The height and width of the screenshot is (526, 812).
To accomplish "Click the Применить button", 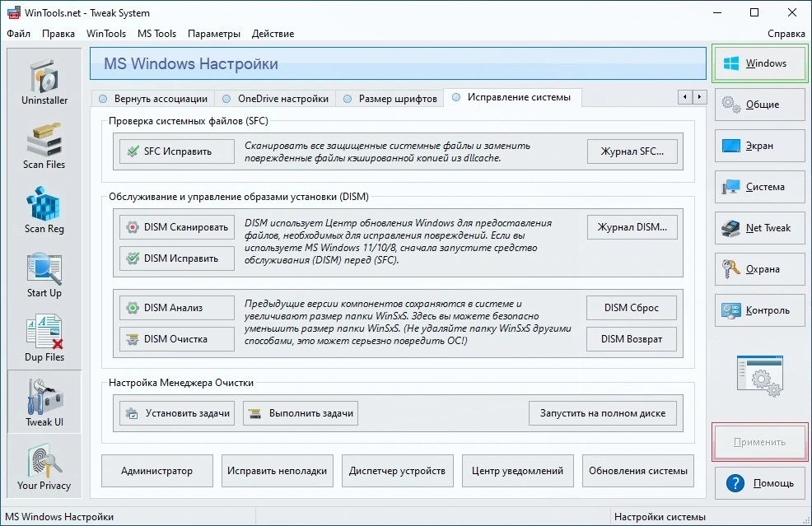I will pyautogui.click(x=759, y=442).
